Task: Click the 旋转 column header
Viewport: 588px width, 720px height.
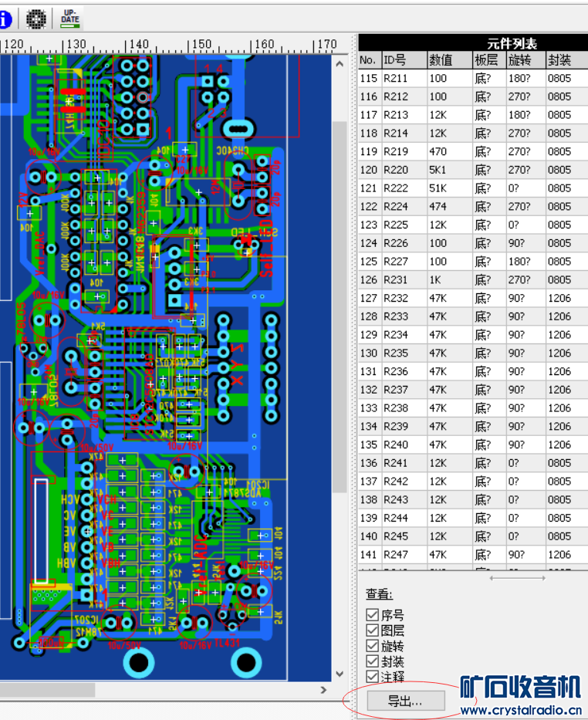Action: [x=525, y=60]
